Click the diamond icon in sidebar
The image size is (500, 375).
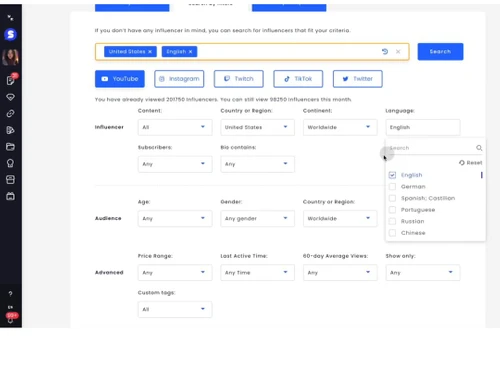[10, 97]
